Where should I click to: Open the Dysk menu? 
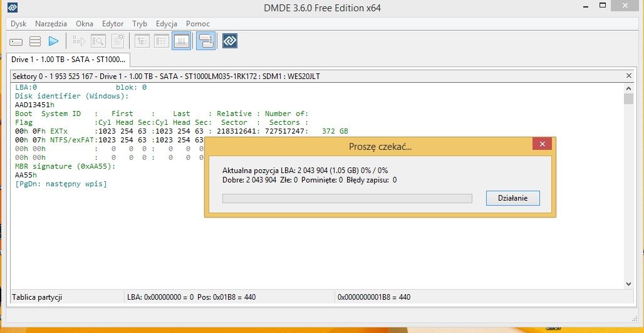pyautogui.click(x=19, y=24)
